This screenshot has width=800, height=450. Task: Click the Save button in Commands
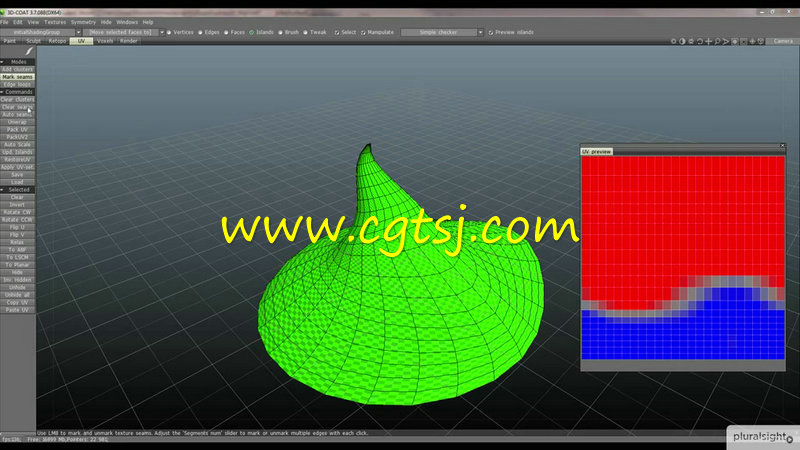pos(17,174)
